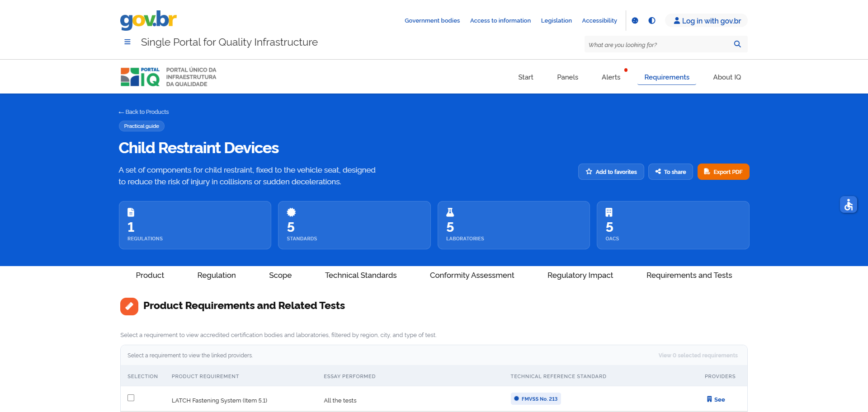This screenshot has width=868, height=412.
Task: Click the orange requirements section icon
Action: 129,306
